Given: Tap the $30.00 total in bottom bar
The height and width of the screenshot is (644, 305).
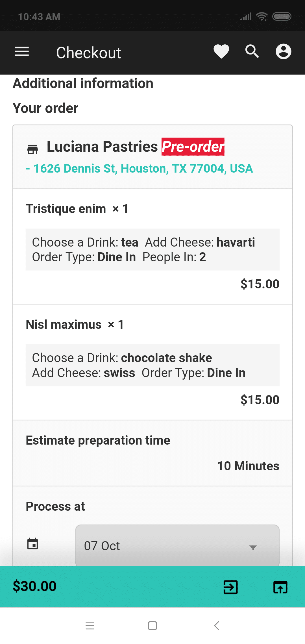Looking at the screenshot, I should click(34, 586).
